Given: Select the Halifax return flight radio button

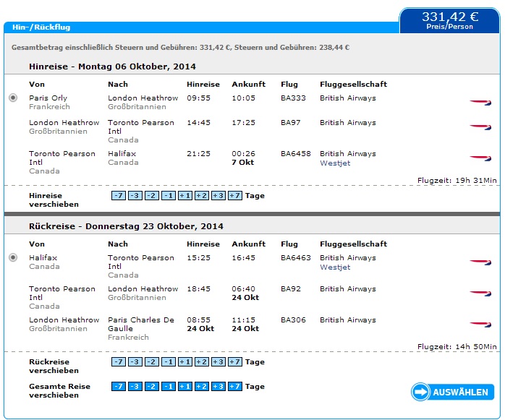Looking at the screenshot, I should coord(13,257).
